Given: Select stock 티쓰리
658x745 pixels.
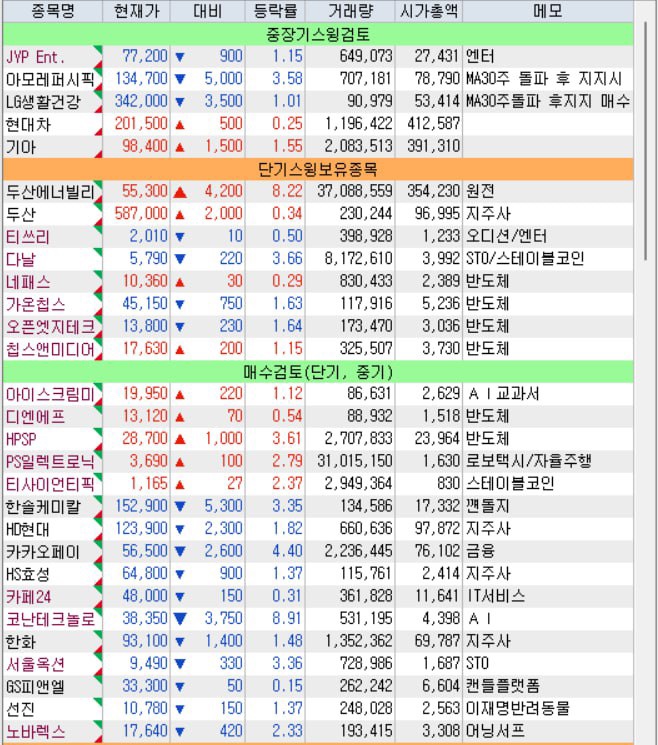Looking at the screenshot, I should (52, 237).
